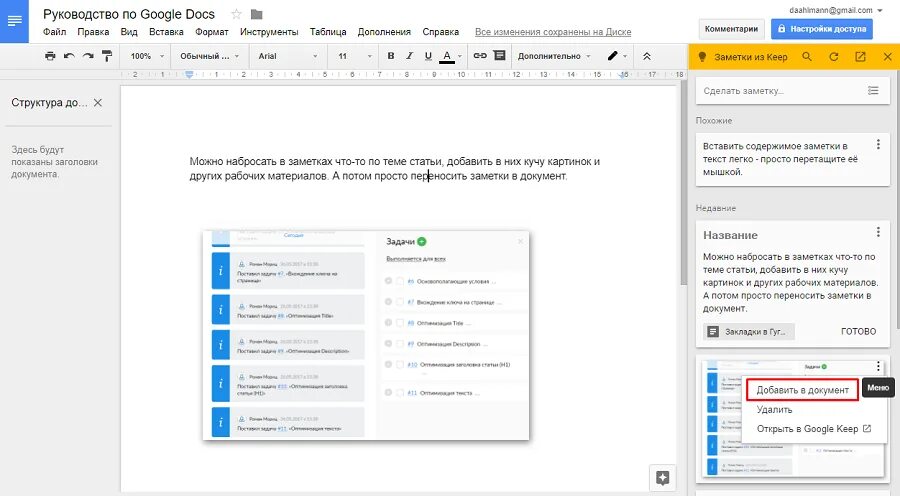Refresh the Keep notes panel
This screenshot has height=496, width=900.
pos(833,57)
